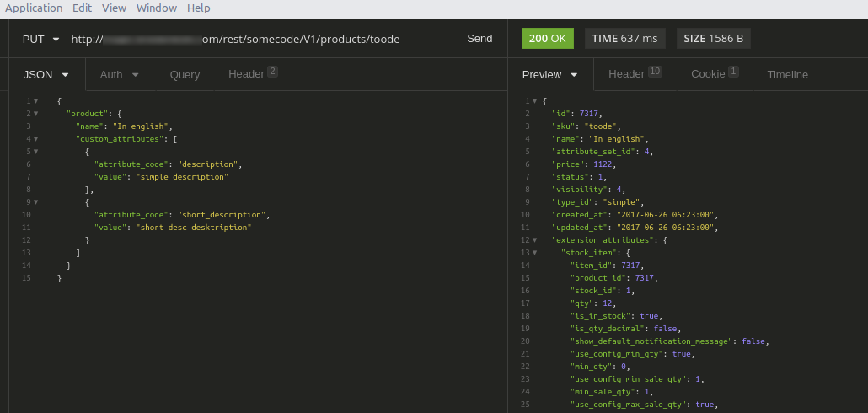The height and width of the screenshot is (413, 868).
Task: Open the Application menu
Action: pos(34,8)
